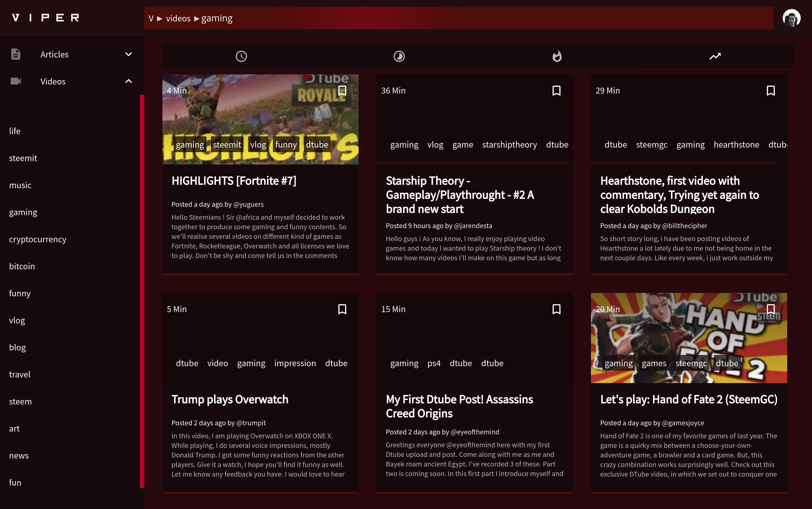Click ps4 tag on Assassins Creed card
This screenshot has width=812, height=509.
(x=434, y=363)
